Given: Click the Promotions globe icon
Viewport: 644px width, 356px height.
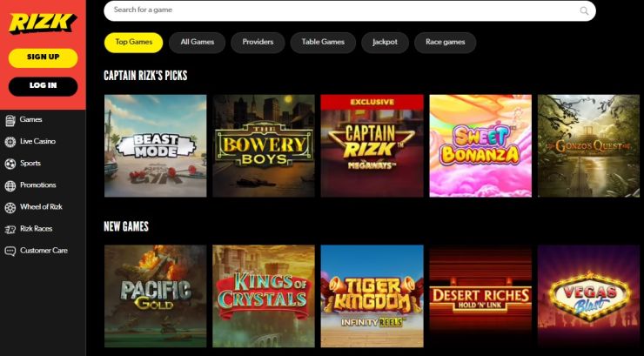Looking at the screenshot, I should [x=10, y=186].
